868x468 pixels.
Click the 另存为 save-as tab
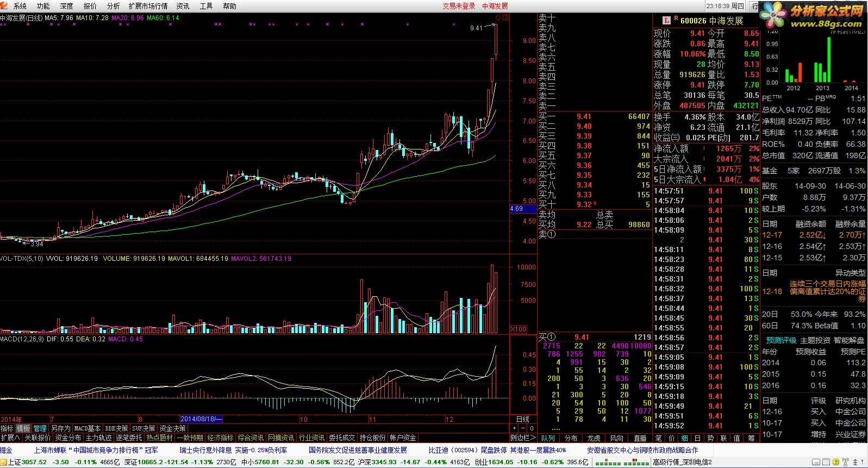[60, 428]
